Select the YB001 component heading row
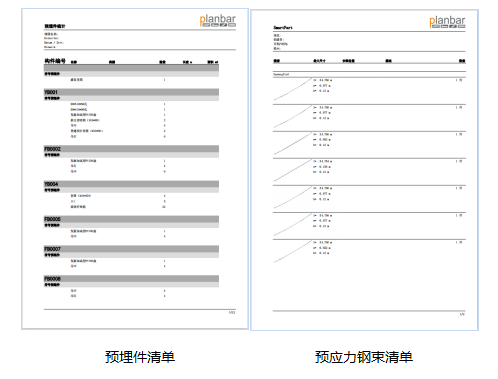This screenshot has height=379, width=498. point(131,92)
